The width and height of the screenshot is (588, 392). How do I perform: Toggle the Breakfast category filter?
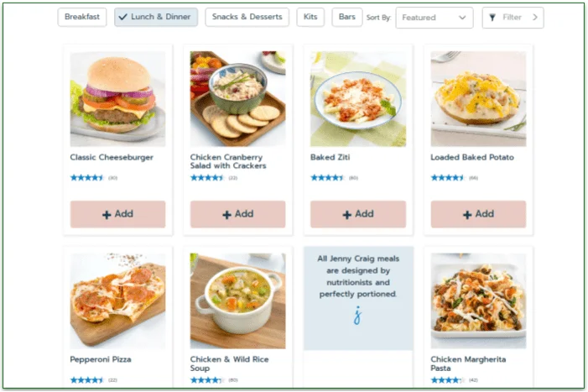pos(82,18)
